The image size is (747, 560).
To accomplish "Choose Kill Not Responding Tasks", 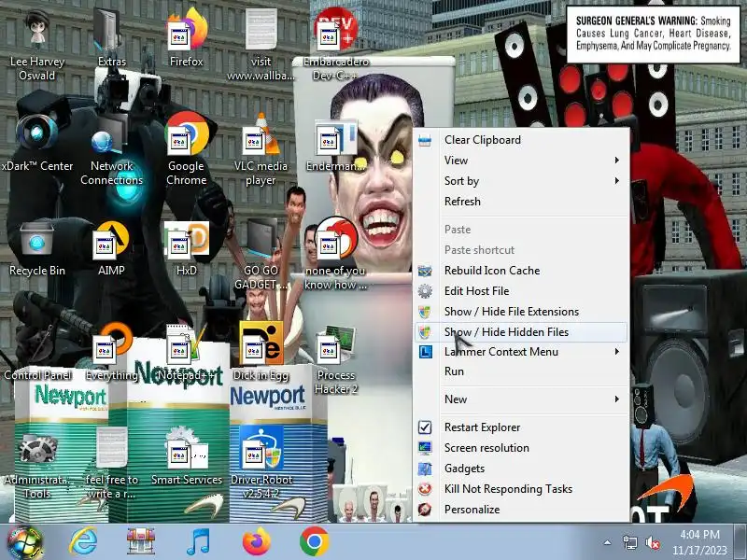I will 522,488.
